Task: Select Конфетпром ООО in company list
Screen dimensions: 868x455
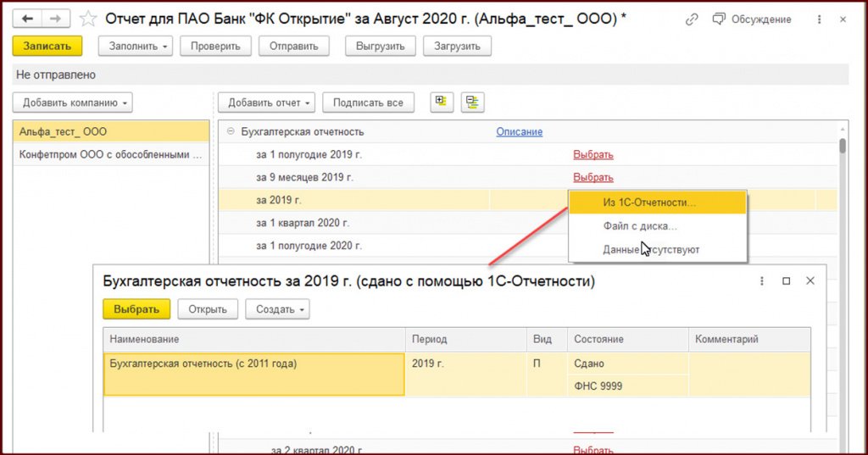Action: [x=111, y=155]
